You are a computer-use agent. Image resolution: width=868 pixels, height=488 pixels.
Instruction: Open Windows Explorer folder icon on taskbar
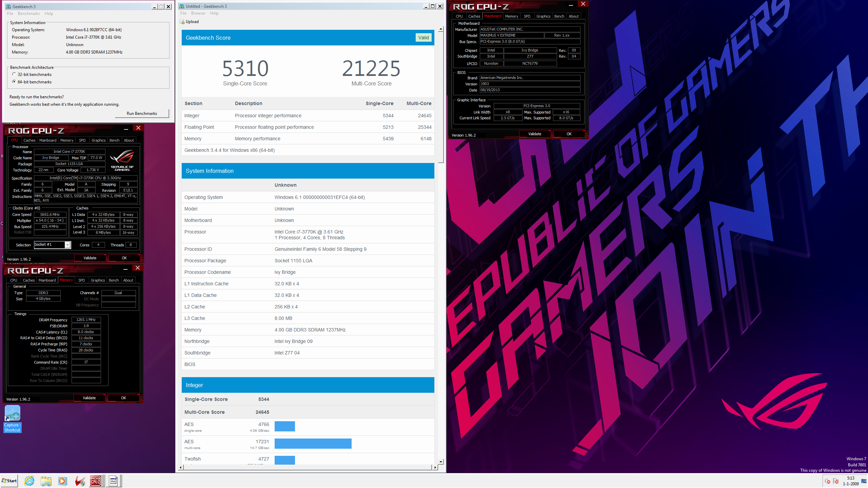tap(46, 481)
